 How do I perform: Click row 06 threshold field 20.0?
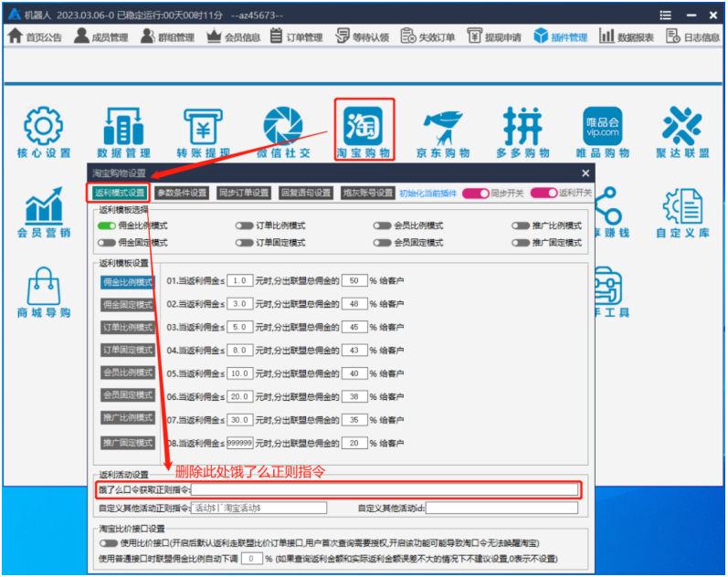(x=239, y=396)
